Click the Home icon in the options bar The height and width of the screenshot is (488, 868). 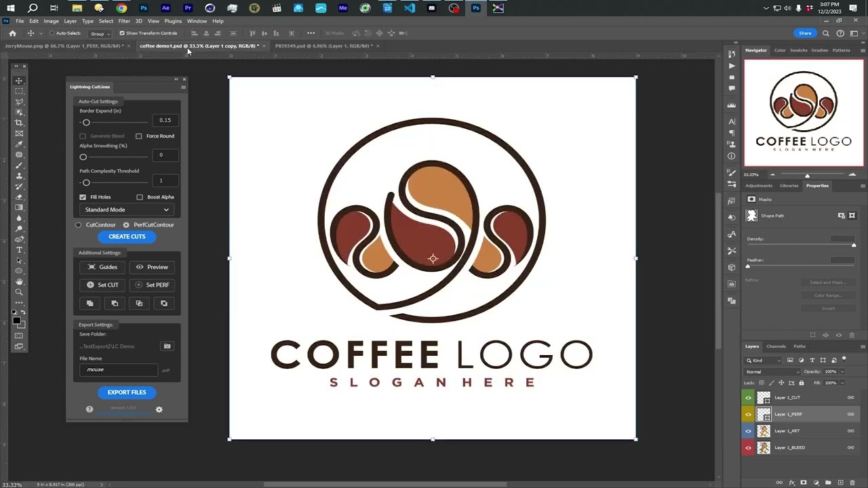(x=12, y=33)
